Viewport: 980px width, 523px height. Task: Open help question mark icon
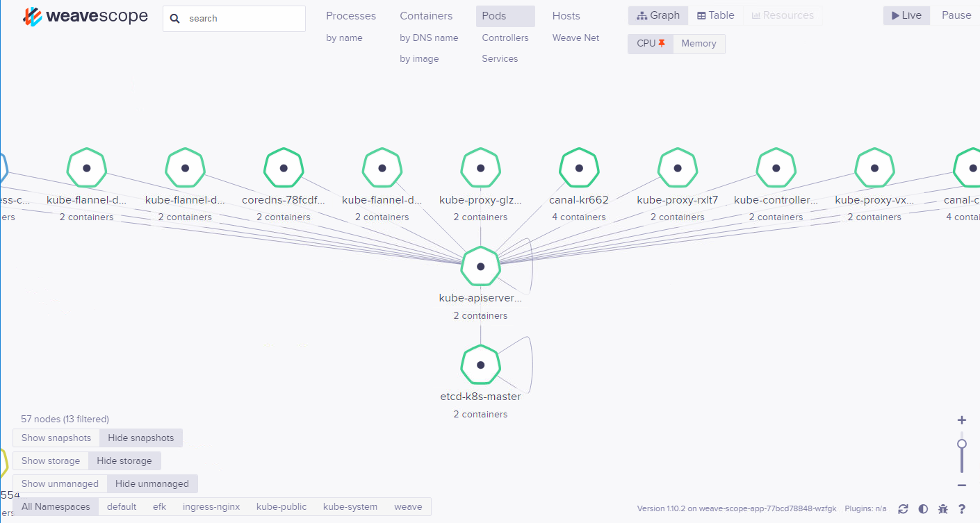tap(962, 508)
